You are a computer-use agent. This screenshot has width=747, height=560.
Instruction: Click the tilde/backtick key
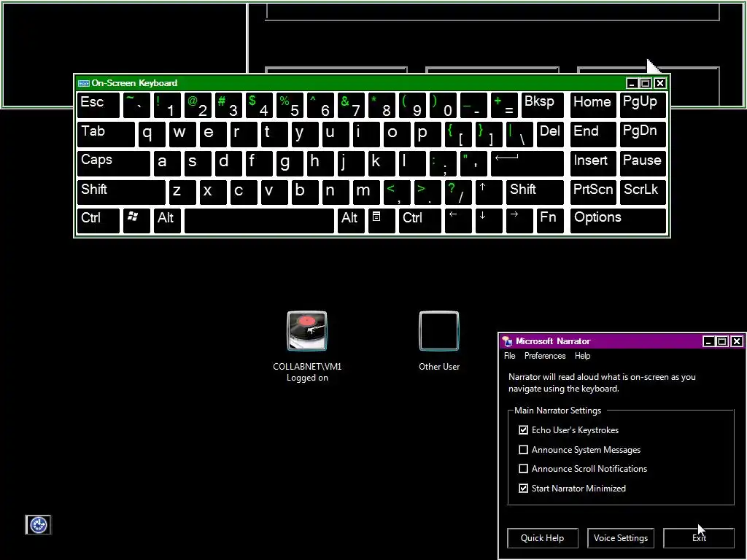point(136,105)
